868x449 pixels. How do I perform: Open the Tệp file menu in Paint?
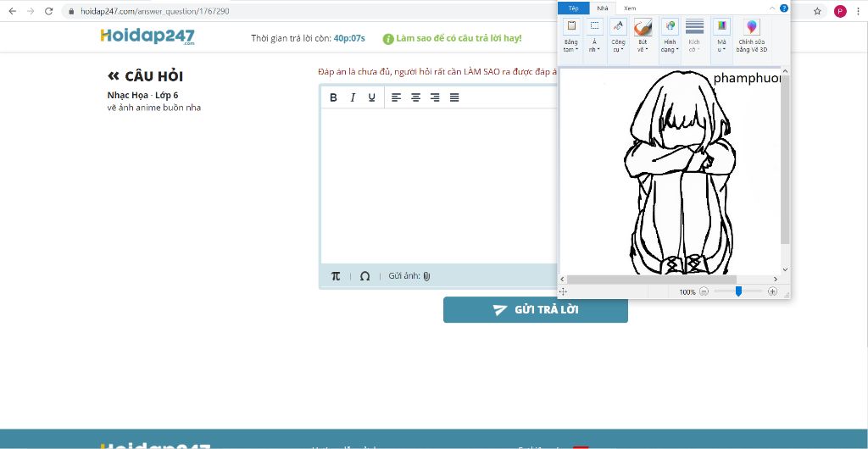(x=574, y=8)
